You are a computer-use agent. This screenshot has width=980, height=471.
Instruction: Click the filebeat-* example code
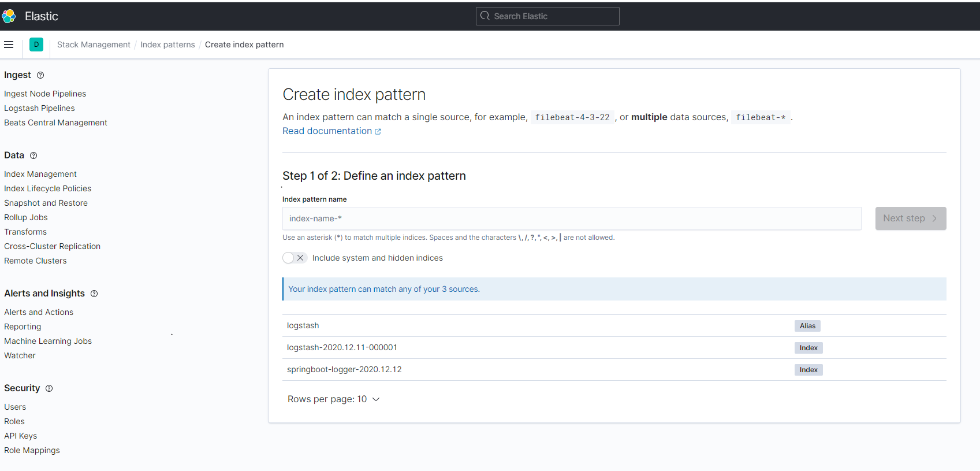tap(761, 117)
